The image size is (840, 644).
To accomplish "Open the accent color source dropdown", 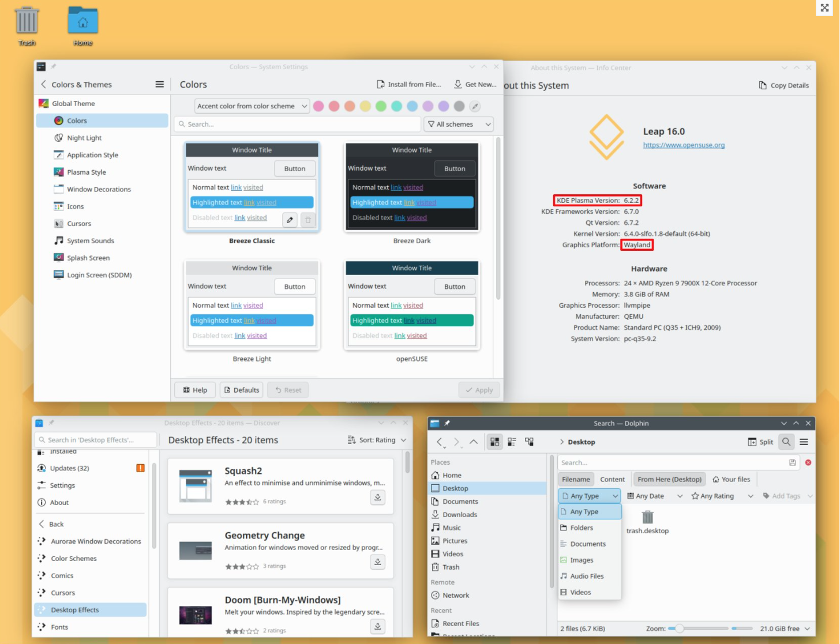I will 252,106.
